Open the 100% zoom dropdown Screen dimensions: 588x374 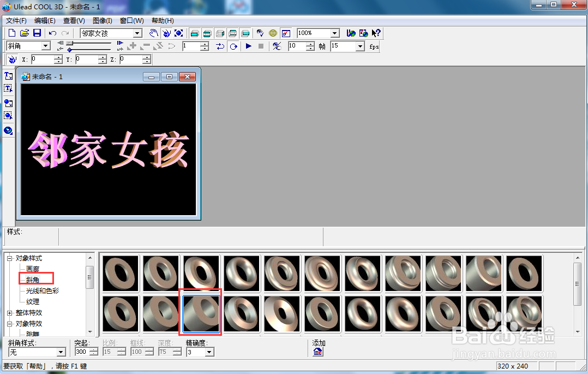coord(335,33)
